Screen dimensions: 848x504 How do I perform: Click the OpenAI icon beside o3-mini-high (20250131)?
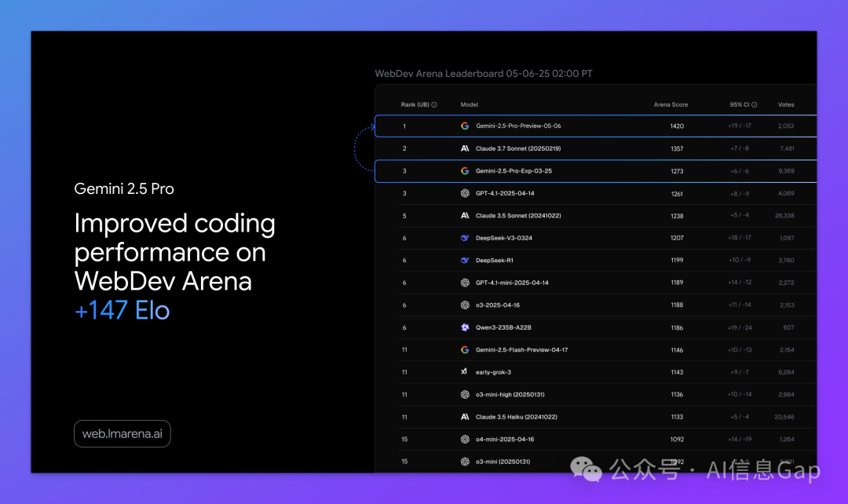point(465,394)
